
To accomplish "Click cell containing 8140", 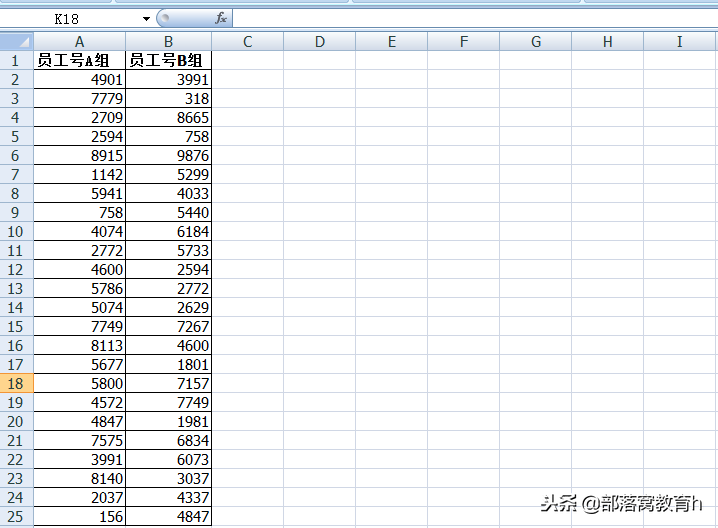I will pos(80,479).
